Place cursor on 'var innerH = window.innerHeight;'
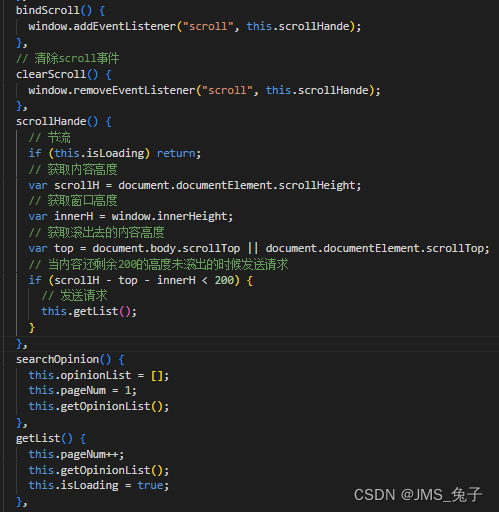This screenshot has width=499, height=512. point(131,216)
